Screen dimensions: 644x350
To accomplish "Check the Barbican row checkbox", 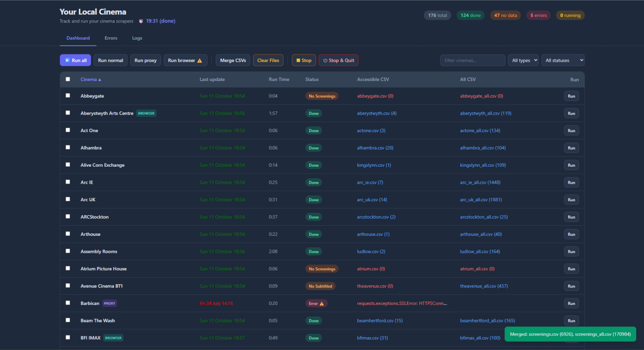I will [68, 303].
